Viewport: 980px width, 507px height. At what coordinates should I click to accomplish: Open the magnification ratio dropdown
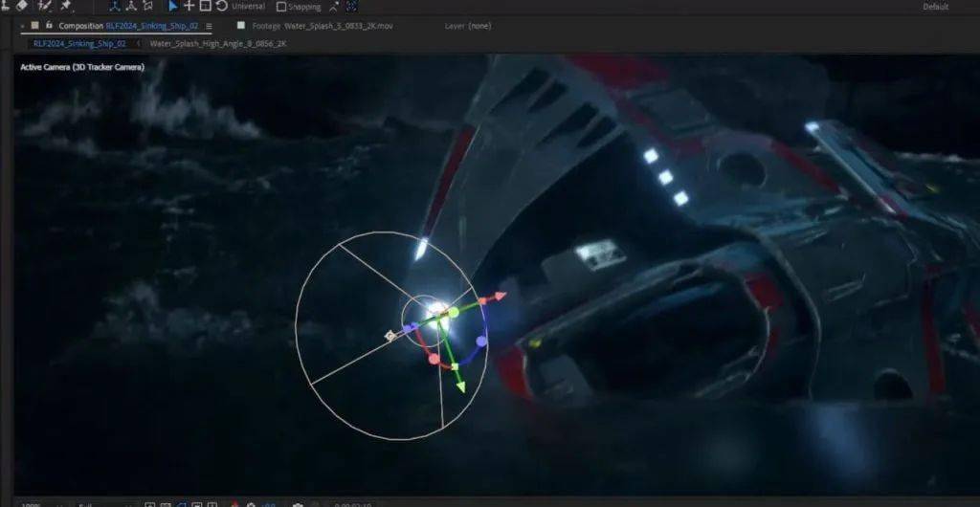tap(32, 503)
